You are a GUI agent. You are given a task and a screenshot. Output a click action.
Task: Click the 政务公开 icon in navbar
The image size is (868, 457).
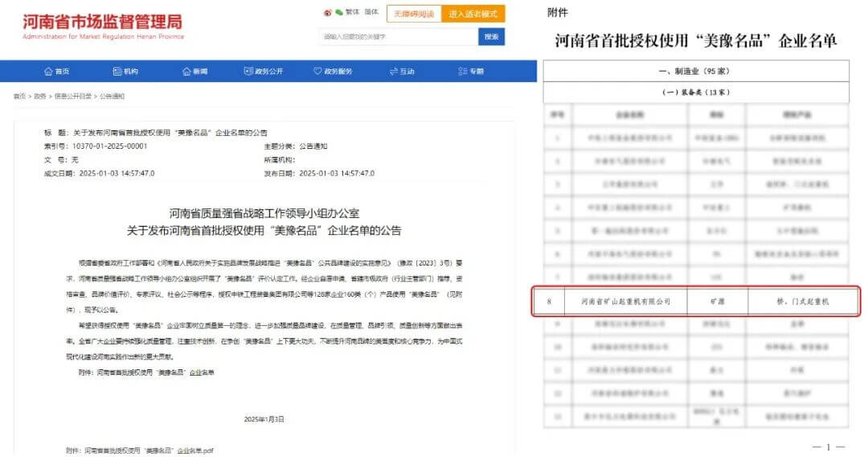pos(248,72)
